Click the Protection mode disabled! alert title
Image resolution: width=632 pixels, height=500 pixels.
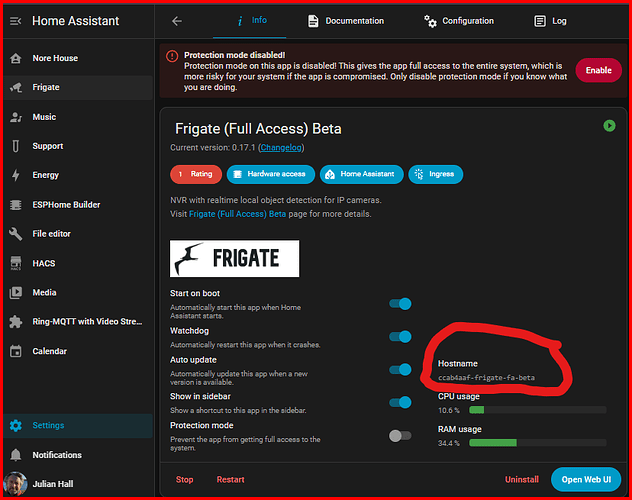point(235,55)
